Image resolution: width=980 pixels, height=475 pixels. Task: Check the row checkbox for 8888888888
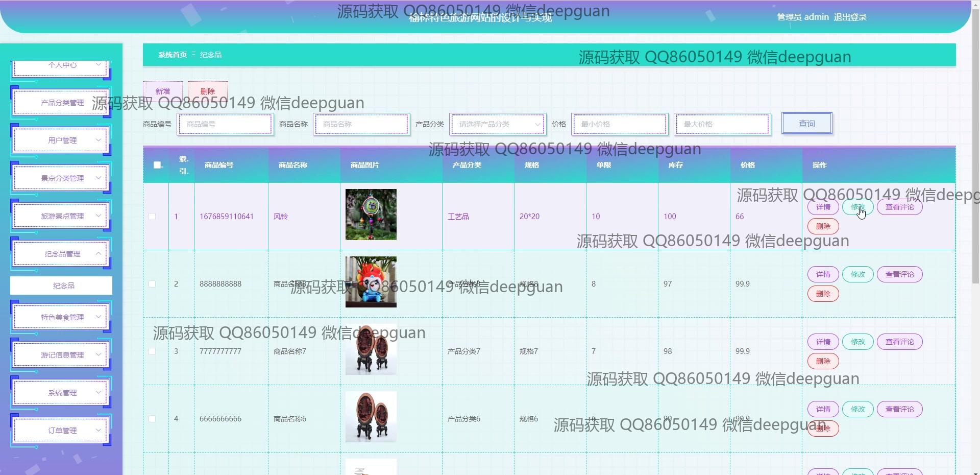click(x=152, y=284)
